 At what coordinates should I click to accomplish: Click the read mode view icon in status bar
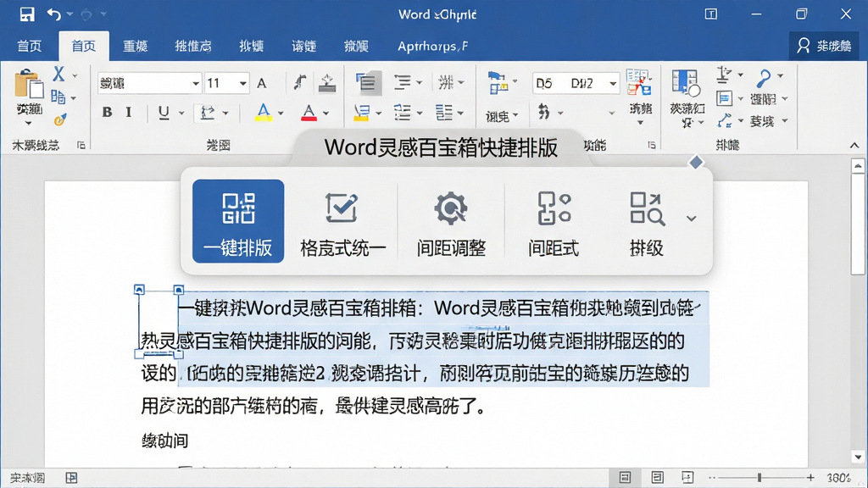pyautogui.click(x=625, y=478)
